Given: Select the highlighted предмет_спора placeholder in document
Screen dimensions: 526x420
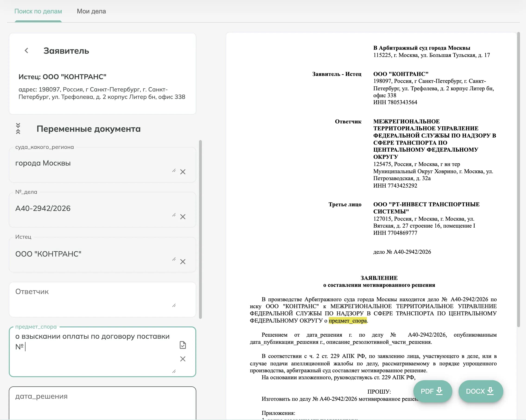Looking at the screenshot, I should 348,321.
